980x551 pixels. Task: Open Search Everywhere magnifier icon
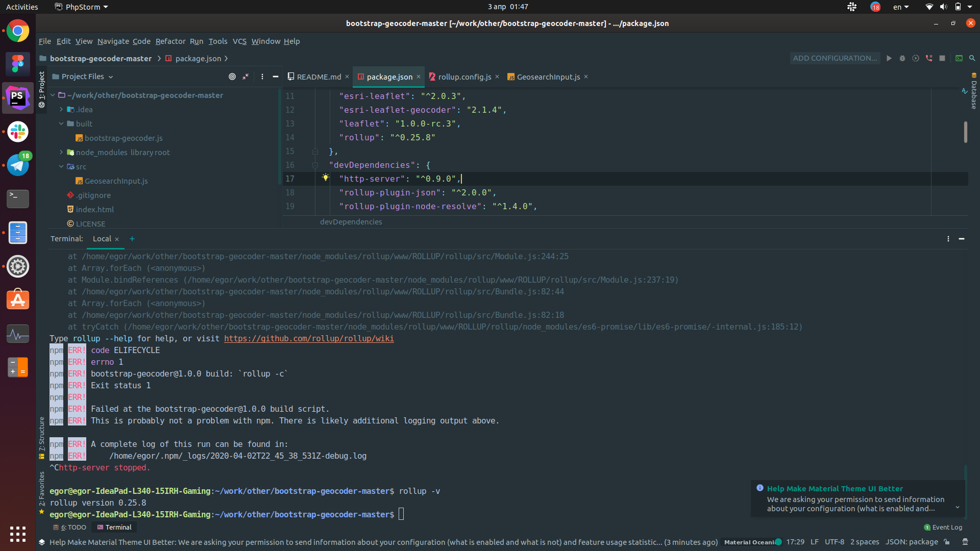pos(972,58)
